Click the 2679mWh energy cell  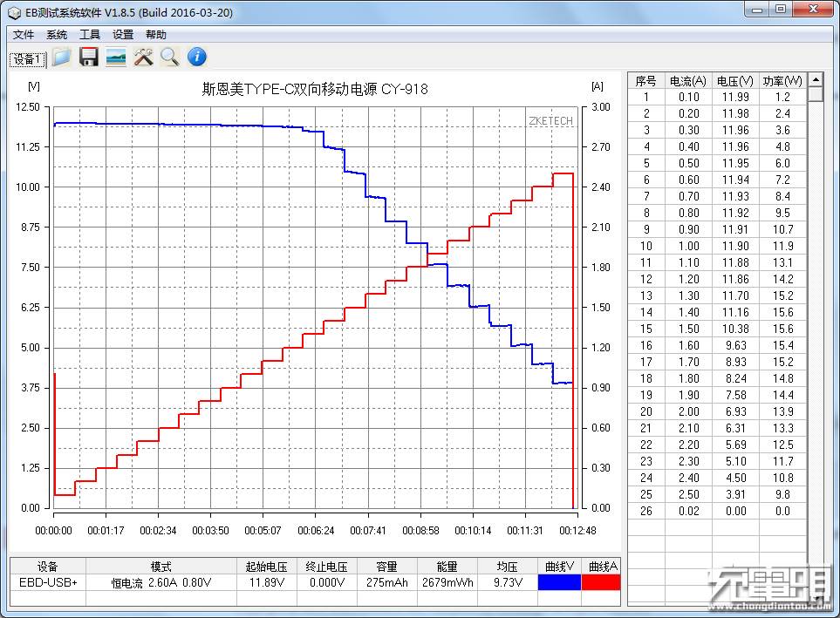click(x=447, y=582)
